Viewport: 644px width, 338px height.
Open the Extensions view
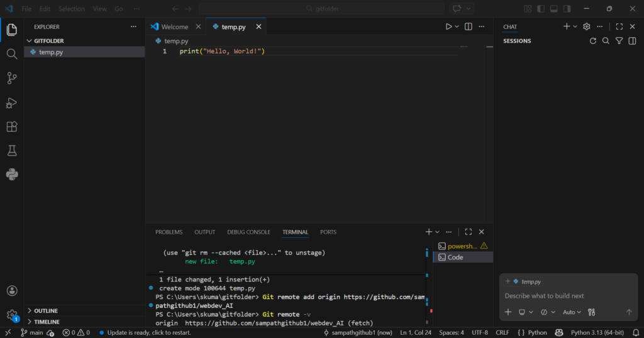click(x=11, y=126)
